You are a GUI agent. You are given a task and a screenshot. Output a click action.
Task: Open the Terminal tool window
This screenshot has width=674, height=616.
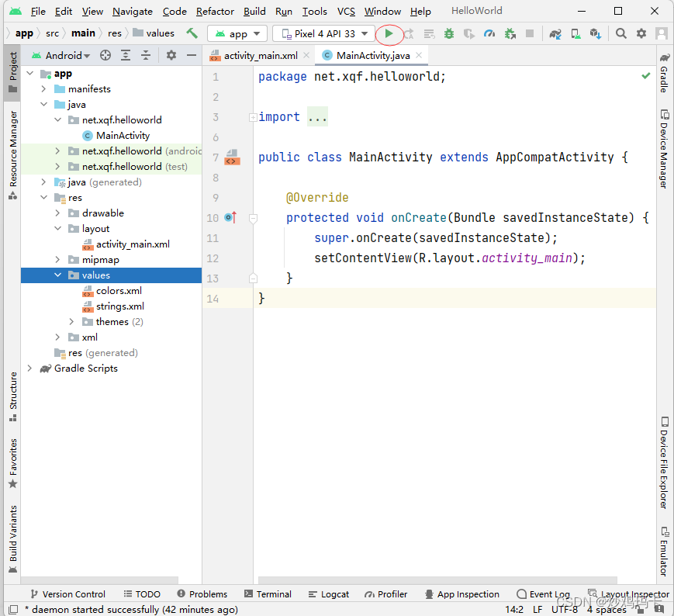point(268,594)
